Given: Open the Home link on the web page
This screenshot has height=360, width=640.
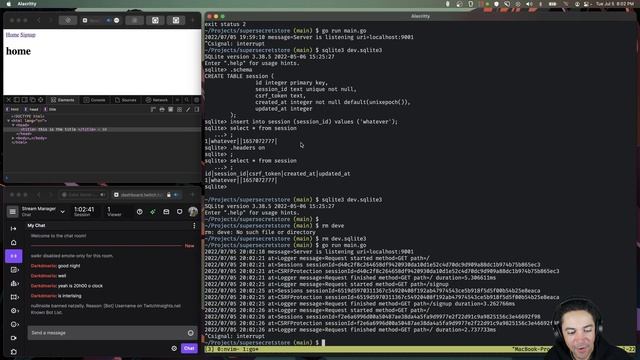Looking at the screenshot, I should point(12,35).
